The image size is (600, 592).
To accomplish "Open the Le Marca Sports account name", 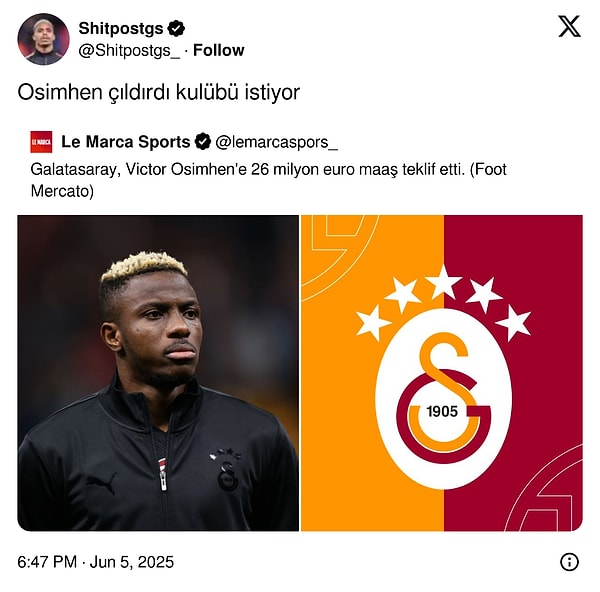I will pos(126,142).
